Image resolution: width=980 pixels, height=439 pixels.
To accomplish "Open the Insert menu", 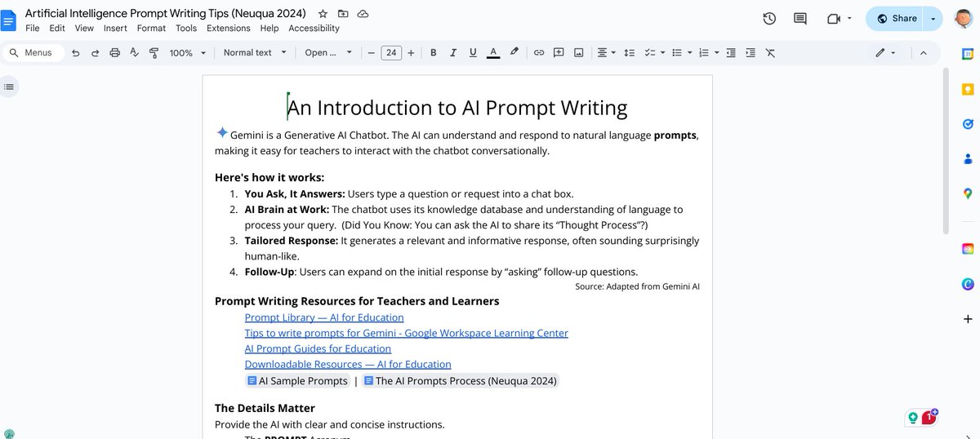I will click(x=115, y=28).
